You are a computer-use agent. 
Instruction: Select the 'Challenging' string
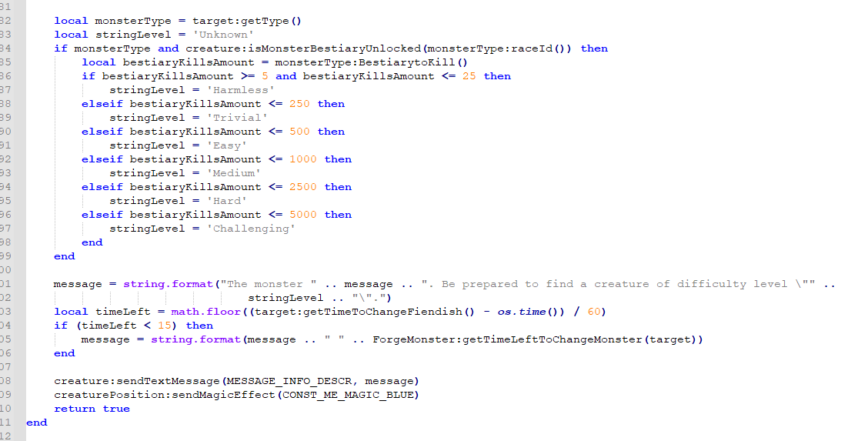coord(251,229)
